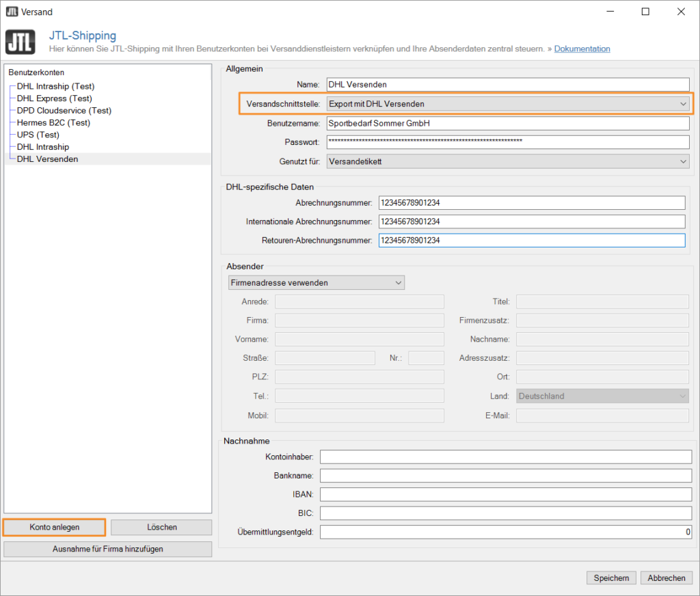700x596 pixels.
Task: Choose DPD Cloudservice (Test) in list
Action: coord(64,111)
